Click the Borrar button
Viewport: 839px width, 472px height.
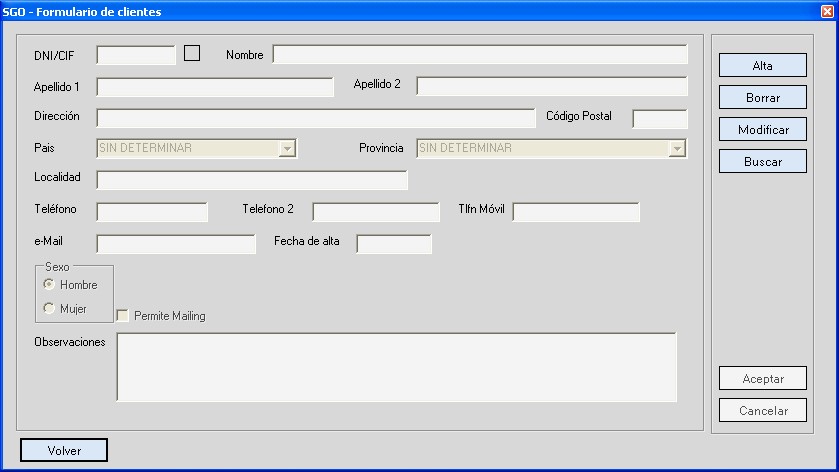762,97
